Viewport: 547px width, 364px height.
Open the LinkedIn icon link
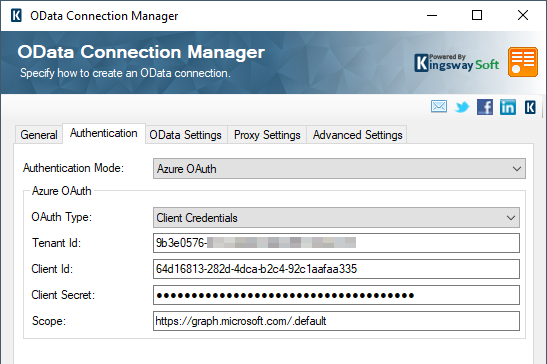508,107
